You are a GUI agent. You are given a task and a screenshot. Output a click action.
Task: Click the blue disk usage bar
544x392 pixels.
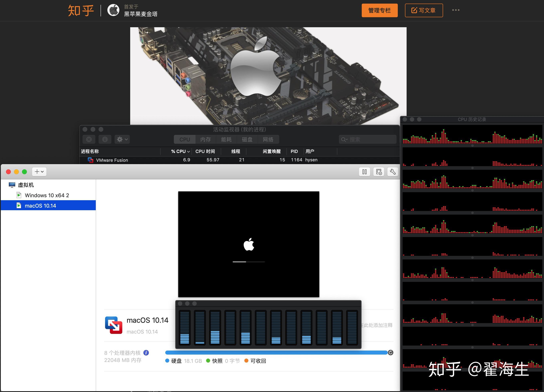(x=276, y=352)
